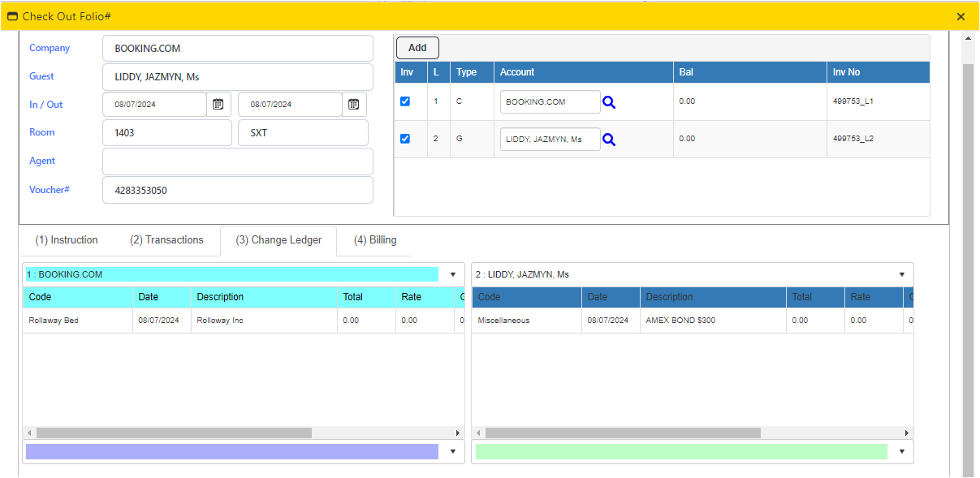Viewport: 980px width, 478px height.
Task: Click invoice number 499753_L1
Action: pyautogui.click(x=853, y=101)
